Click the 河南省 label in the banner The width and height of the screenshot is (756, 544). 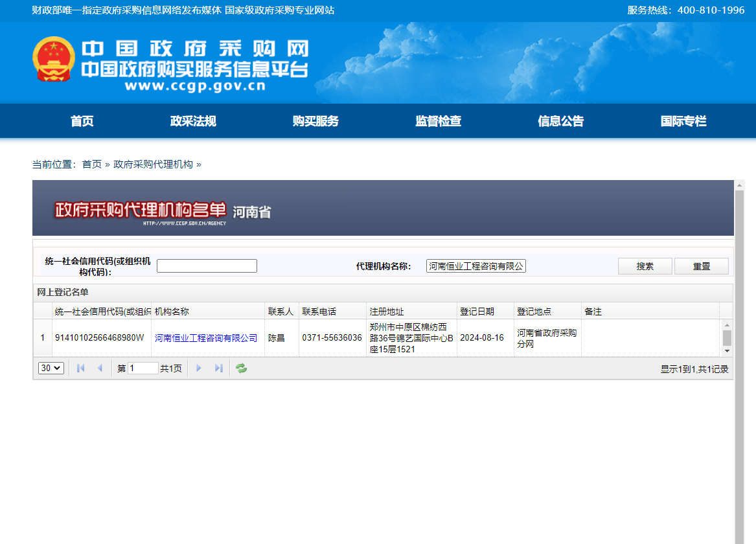coord(252,212)
